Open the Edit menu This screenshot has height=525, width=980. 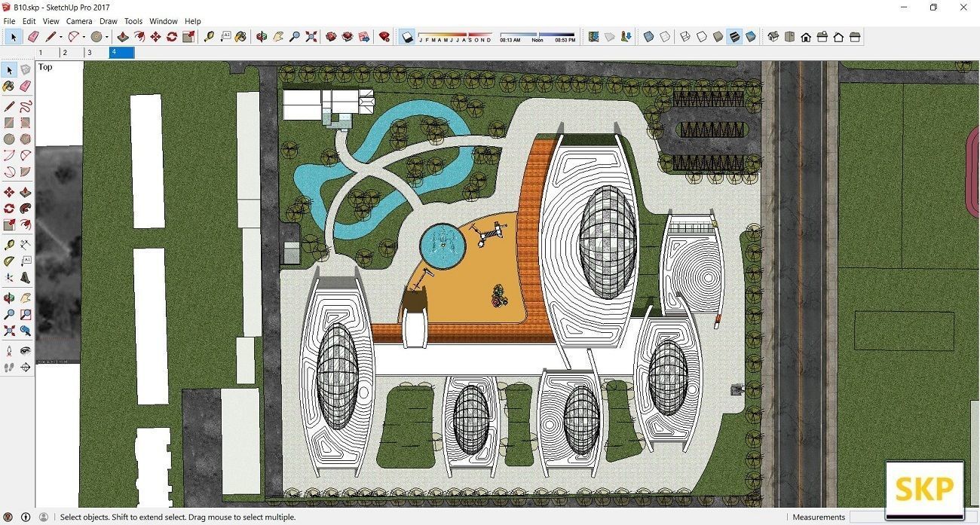click(29, 21)
